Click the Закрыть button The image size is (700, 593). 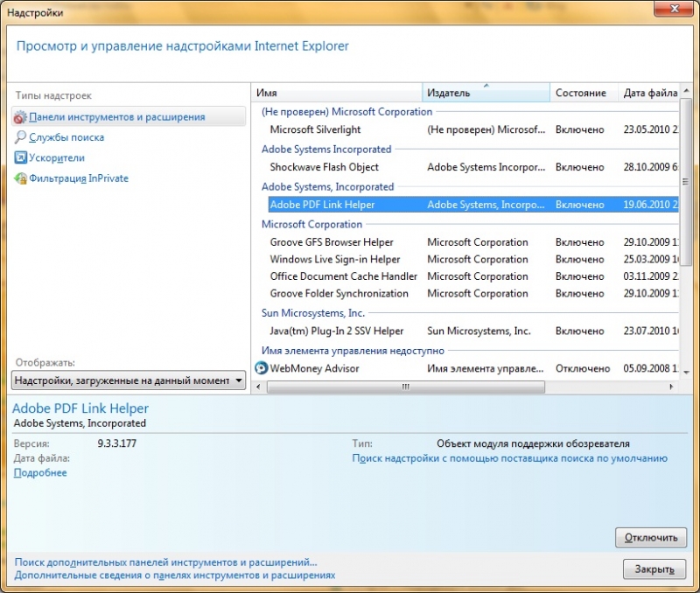(x=654, y=569)
